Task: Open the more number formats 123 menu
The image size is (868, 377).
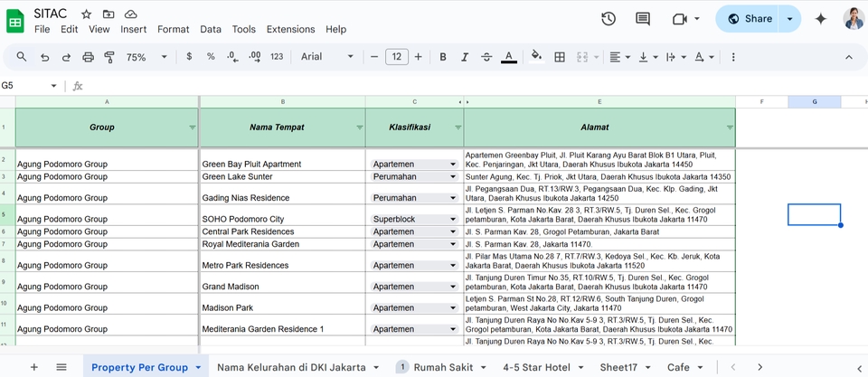Action: point(277,56)
